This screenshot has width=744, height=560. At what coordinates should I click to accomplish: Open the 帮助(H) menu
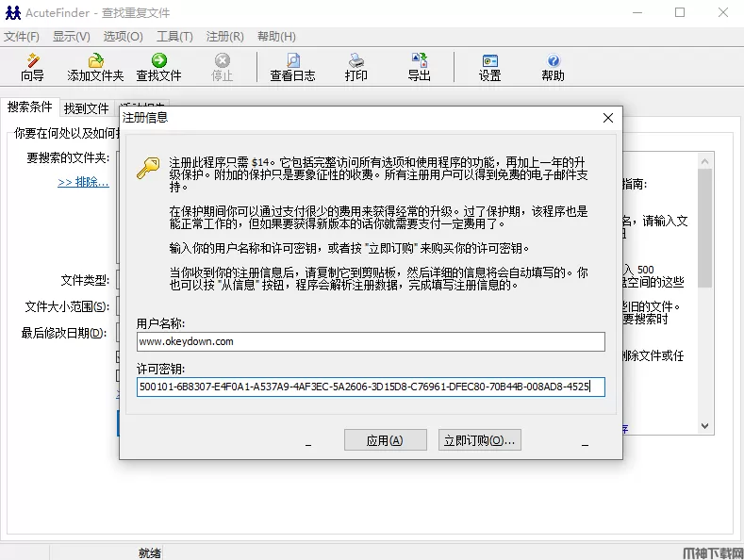click(x=276, y=37)
